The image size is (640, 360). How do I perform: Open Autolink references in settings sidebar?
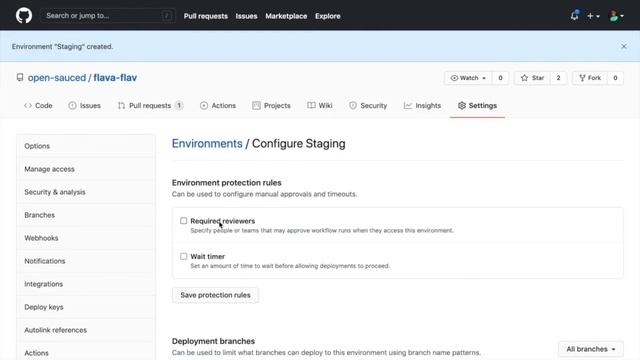click(x=86, y=330)
